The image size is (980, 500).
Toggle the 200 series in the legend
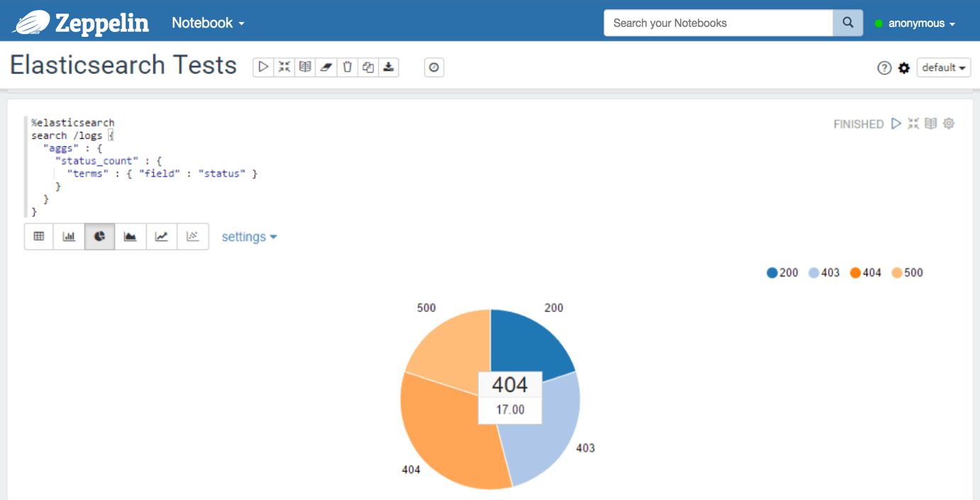[x=782, y=272]
